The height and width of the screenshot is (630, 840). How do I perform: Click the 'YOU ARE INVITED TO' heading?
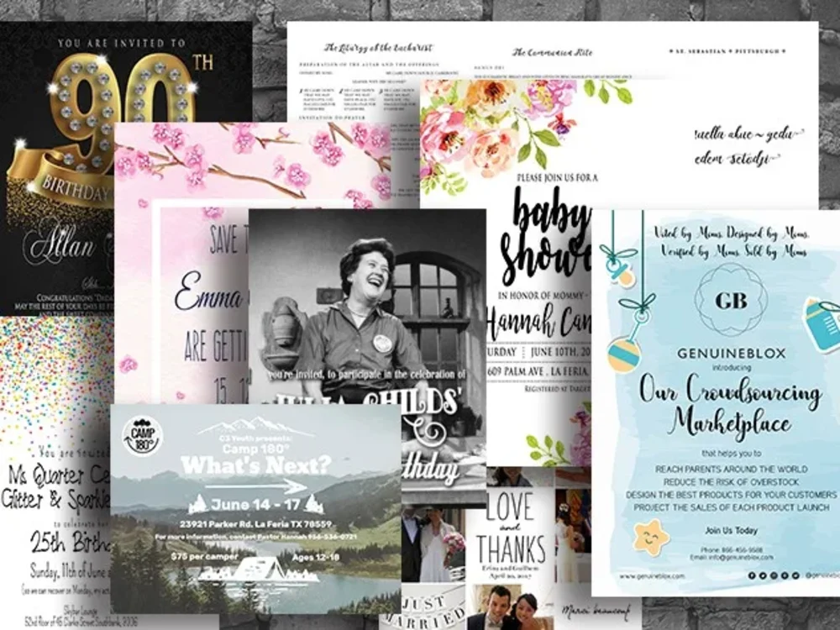point(122,44)
